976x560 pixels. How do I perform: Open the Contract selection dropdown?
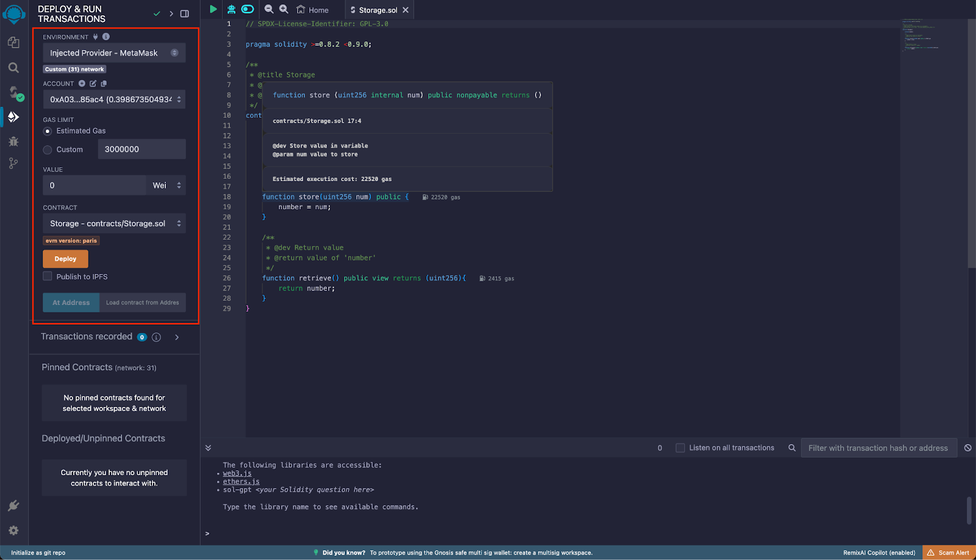(113, 223)
